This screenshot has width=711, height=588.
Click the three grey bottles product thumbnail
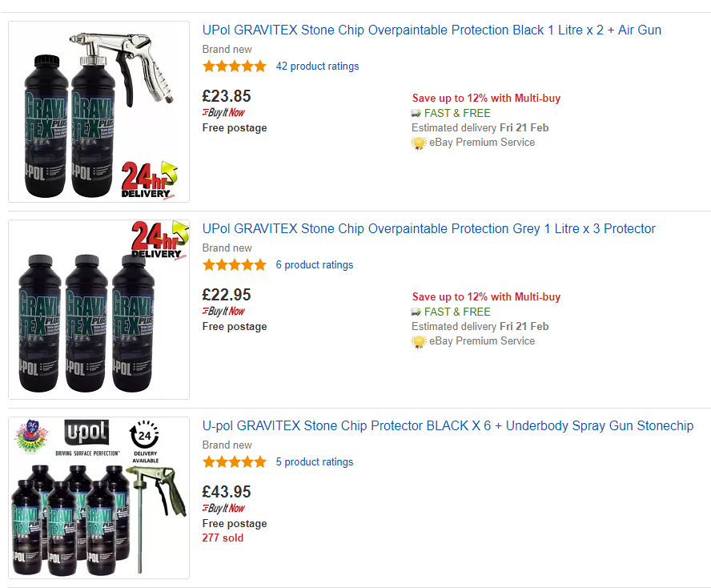(98, 309)
